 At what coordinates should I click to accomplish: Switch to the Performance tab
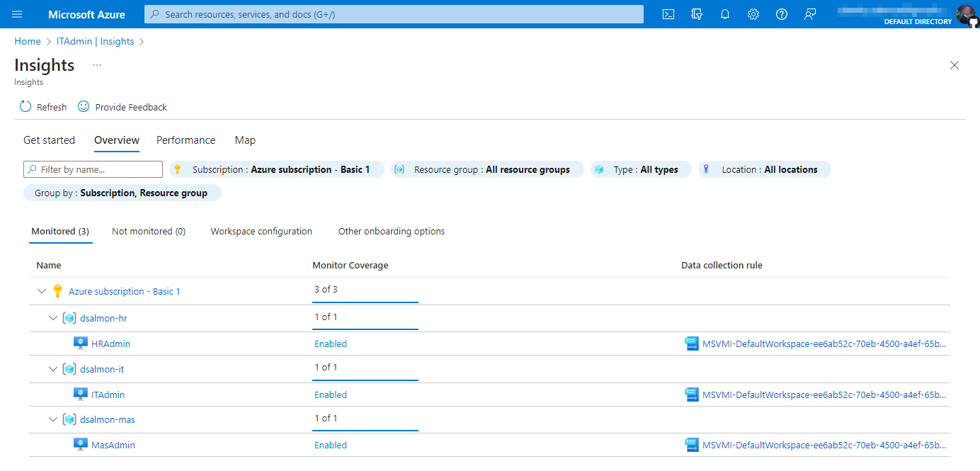186,140
